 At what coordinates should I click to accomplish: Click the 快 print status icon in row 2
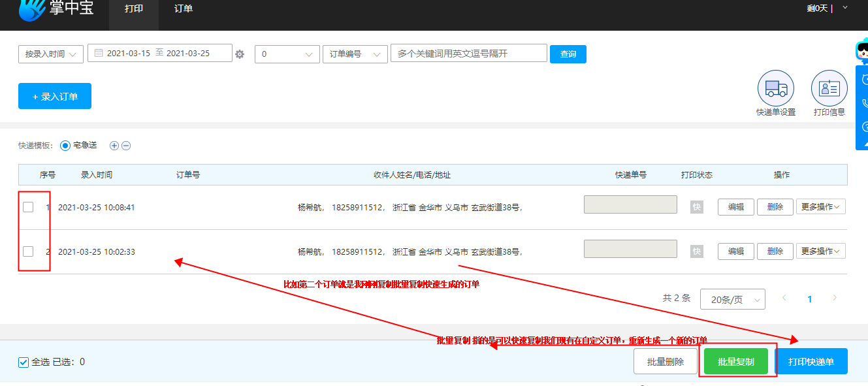pos(697,251)
